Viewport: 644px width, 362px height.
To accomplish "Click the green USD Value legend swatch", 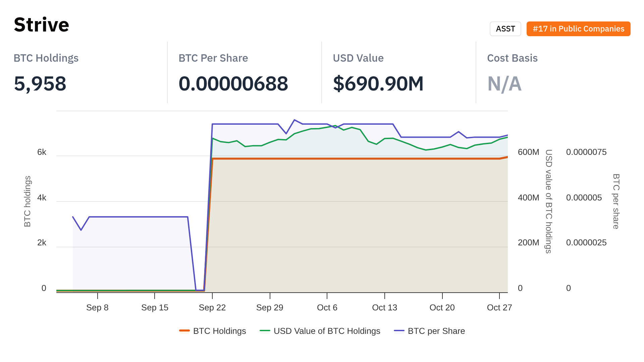I will 265,331.
